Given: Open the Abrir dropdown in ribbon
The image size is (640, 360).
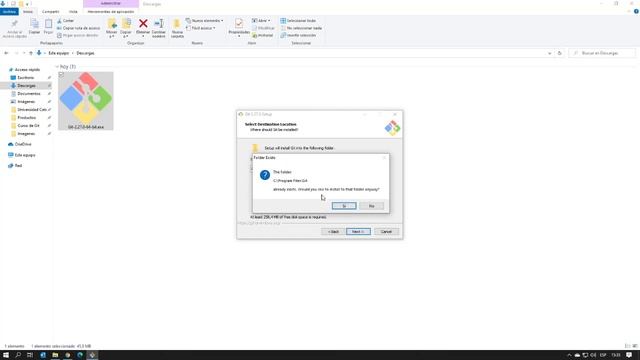Looking at the screenshot, I should [261, 21].
